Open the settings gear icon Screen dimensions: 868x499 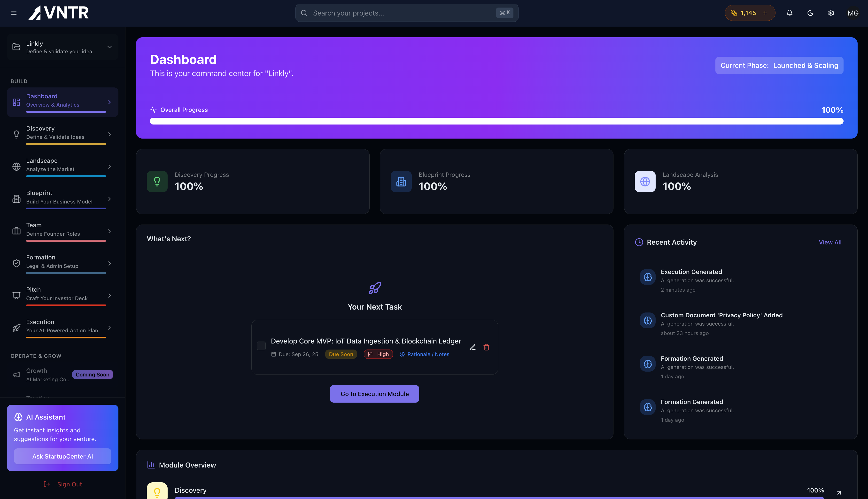point(831,13)
